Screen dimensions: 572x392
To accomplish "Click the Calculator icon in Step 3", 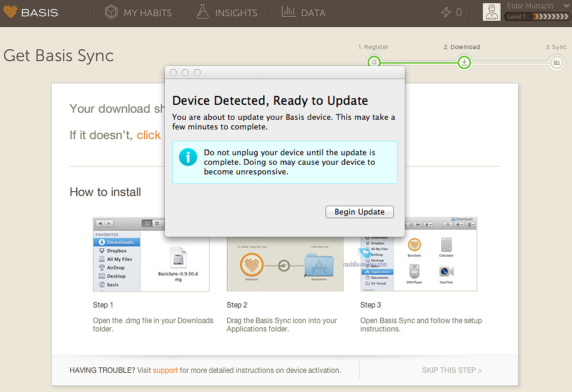I will point(446,245).
